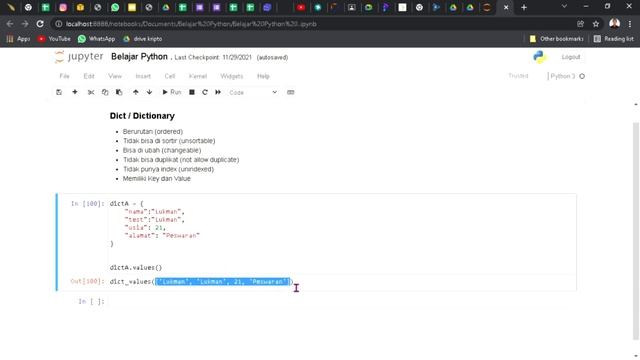This screenshot has width=640, height=360.
Task: Click the kernel idle circle icon
Action: click(582, 76)
